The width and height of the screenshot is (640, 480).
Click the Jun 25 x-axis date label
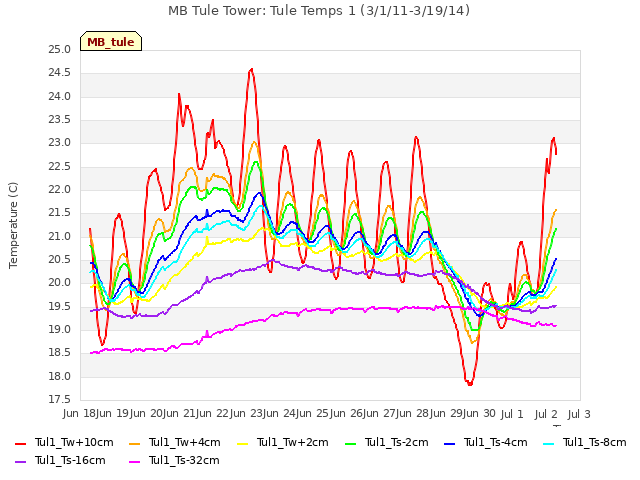[313, 414]
